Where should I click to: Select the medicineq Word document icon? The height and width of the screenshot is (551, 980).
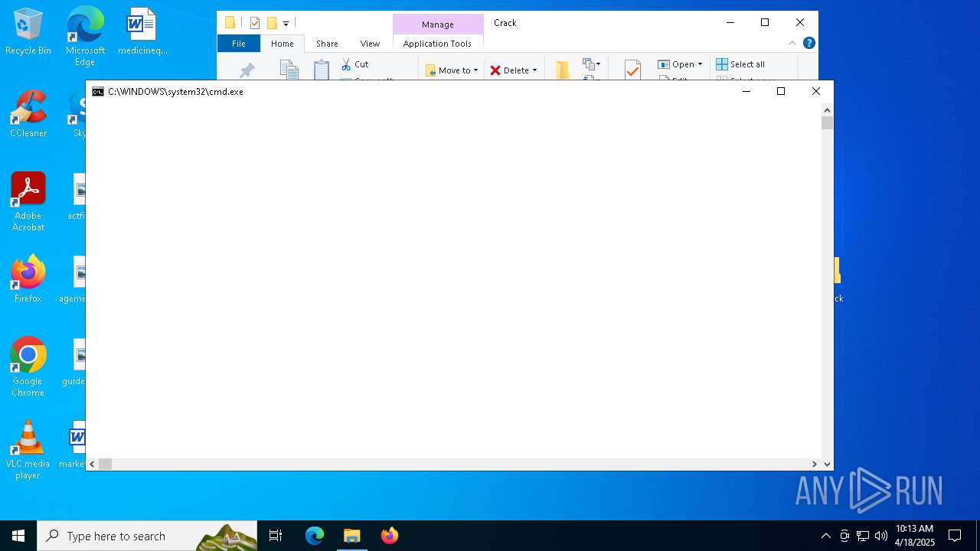coord(142,32)
